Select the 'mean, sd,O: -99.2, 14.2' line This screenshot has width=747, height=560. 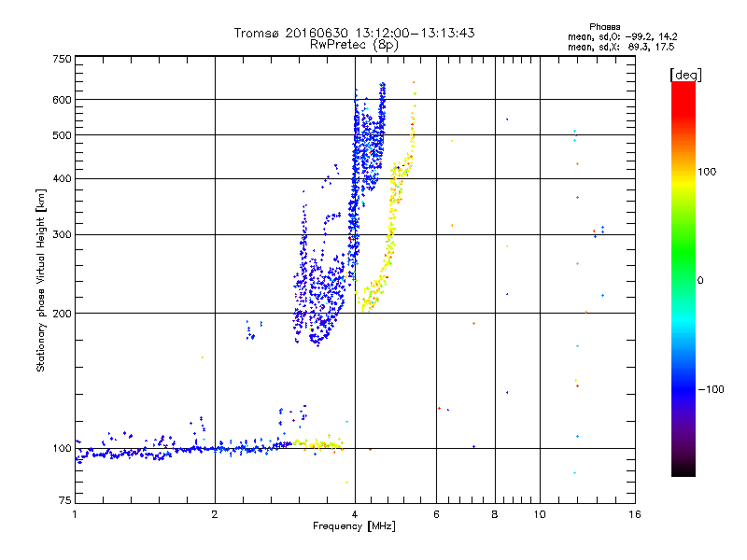(622, 36)
